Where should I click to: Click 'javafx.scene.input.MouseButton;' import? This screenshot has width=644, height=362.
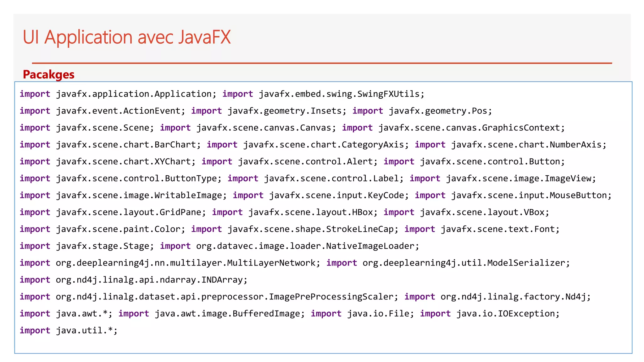click(x=531, y=196)
